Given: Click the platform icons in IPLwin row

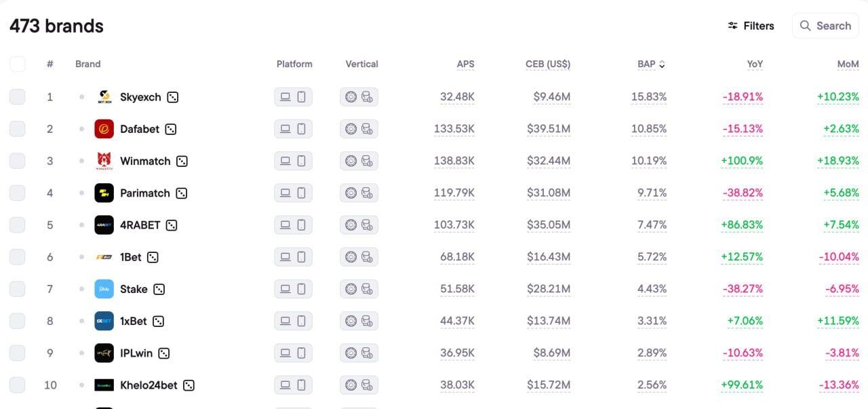Looking at the screenshot, I should 293,353.
